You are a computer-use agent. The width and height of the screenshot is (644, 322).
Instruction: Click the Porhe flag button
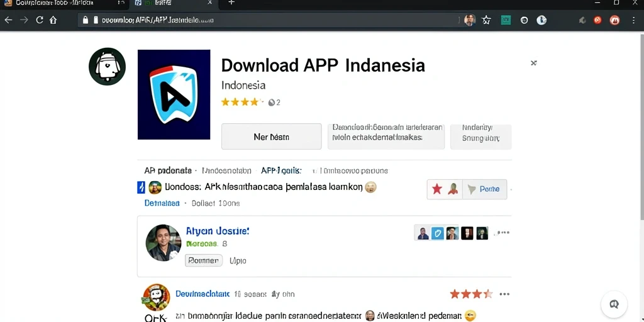[485, 189]
